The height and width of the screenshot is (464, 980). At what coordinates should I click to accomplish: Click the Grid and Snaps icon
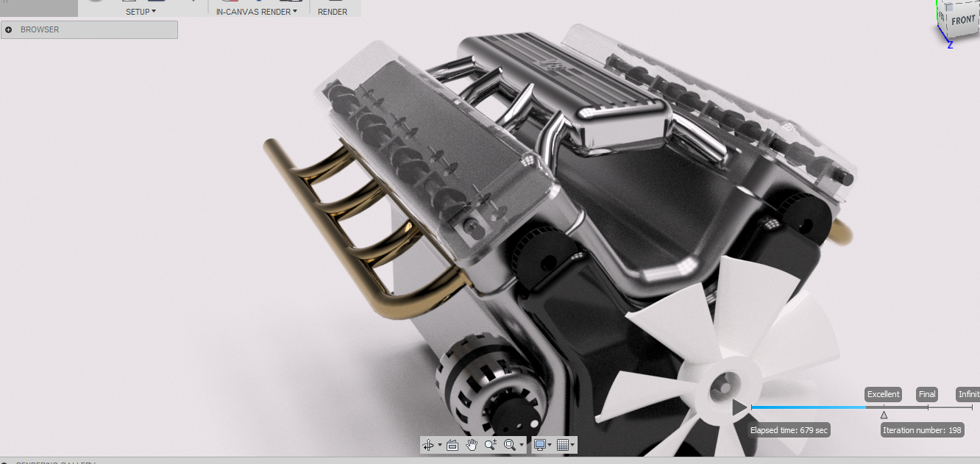click(x=563, y=445)
